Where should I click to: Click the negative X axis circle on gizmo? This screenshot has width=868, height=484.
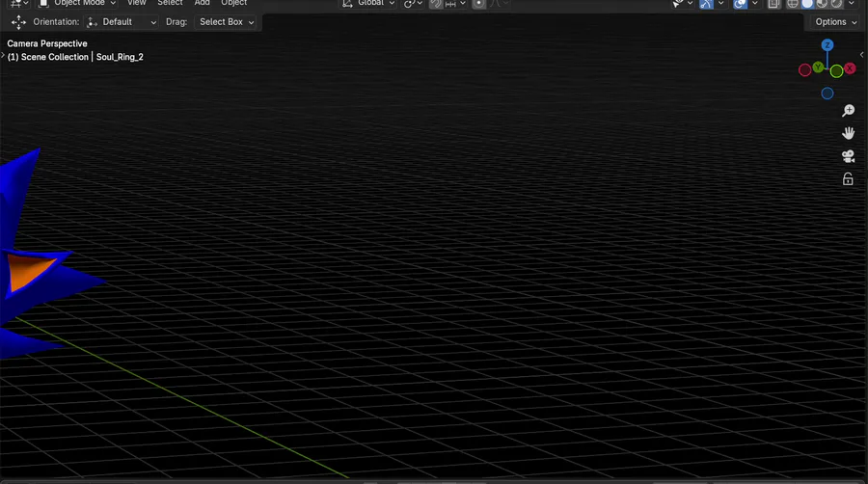click(x=805, y=69)
